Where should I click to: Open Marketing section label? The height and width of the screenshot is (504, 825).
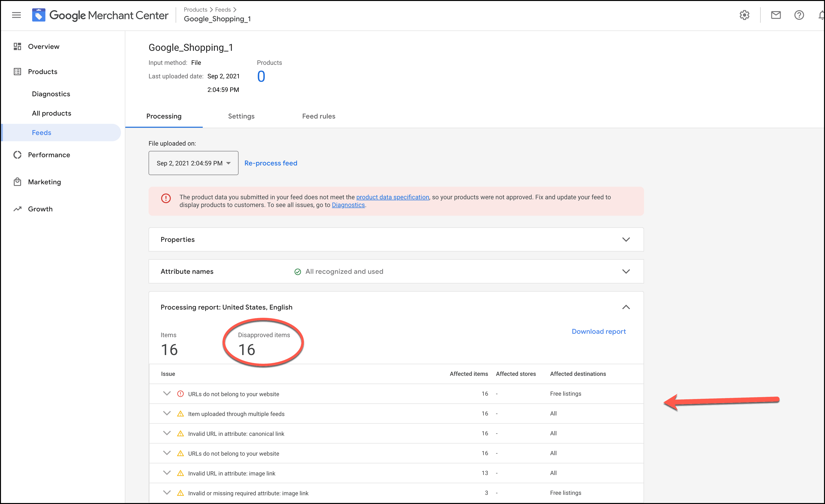pos(45,182)
